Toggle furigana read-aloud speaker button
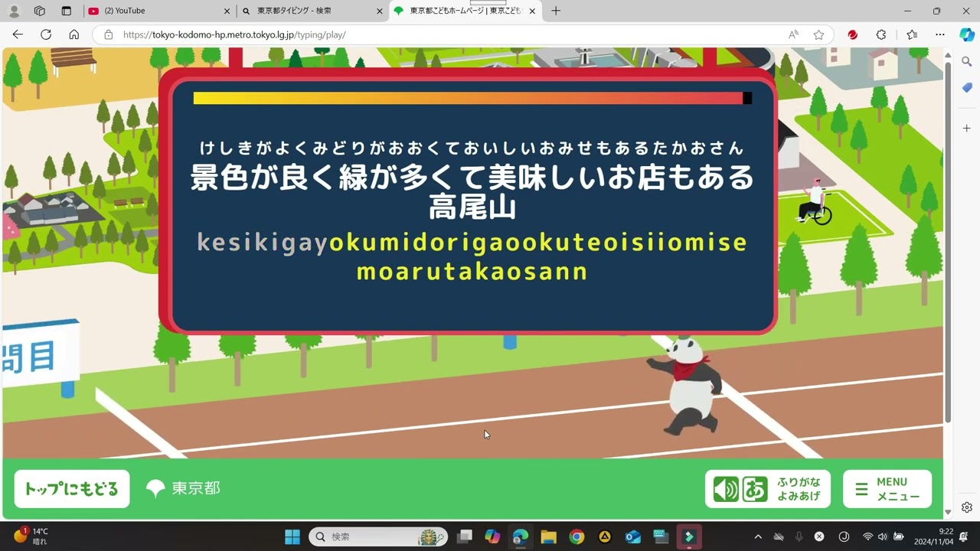Screen dimensions: 980x551 [726, 489]
